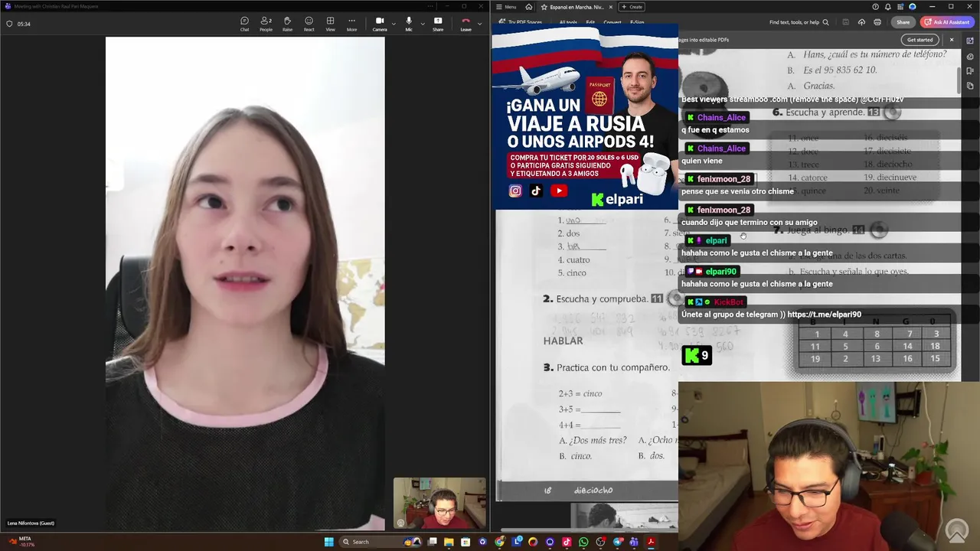Print the PDF document
980x551 pixels.
(877, 22)
